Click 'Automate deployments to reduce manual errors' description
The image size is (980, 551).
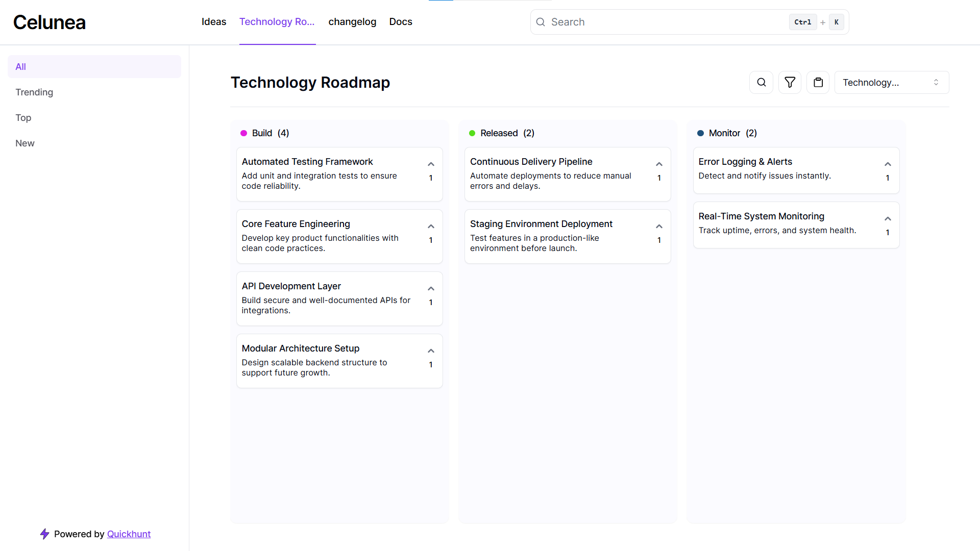551,181
